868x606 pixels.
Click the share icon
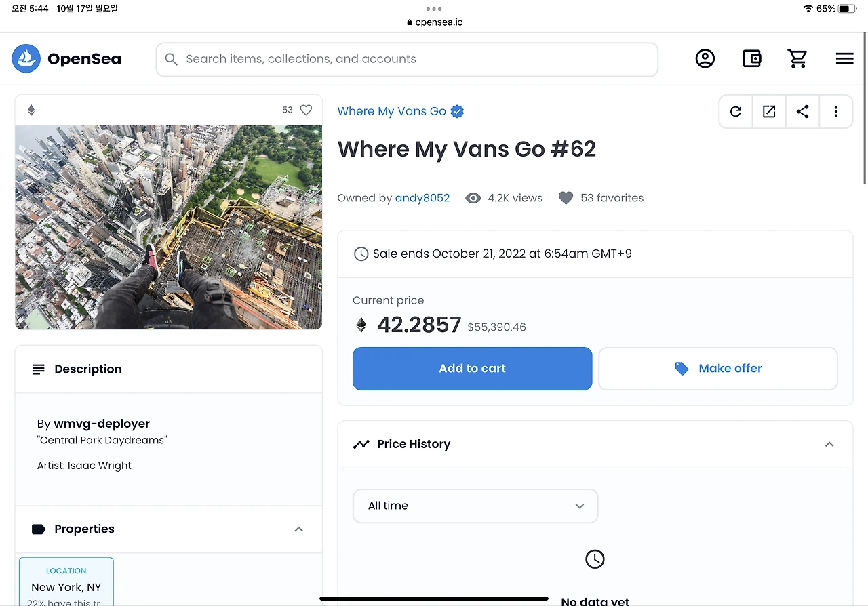tap(802, 112)
